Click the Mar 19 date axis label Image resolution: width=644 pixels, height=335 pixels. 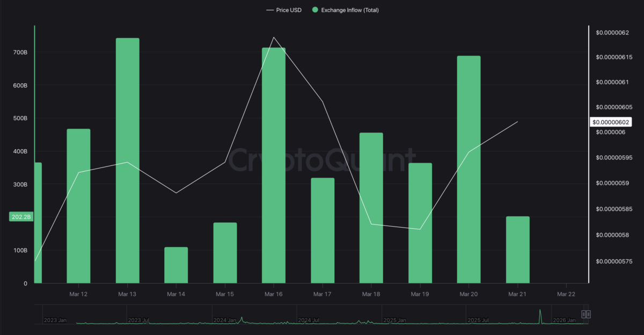click(420, 294)
